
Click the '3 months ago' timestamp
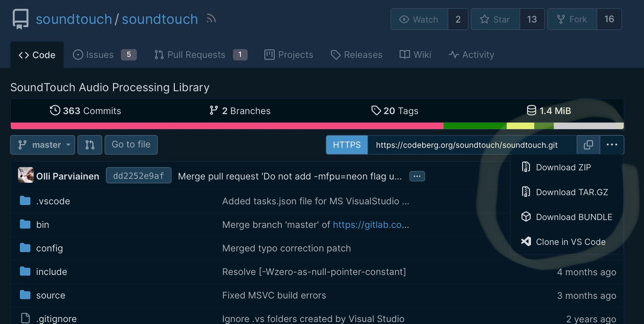(x=586, y=296)
